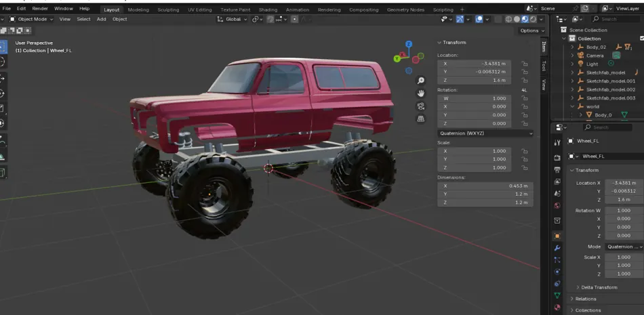
Task: Open the Object Data green triangle tab
Action: pyautogui.click(x=557, y=296)
